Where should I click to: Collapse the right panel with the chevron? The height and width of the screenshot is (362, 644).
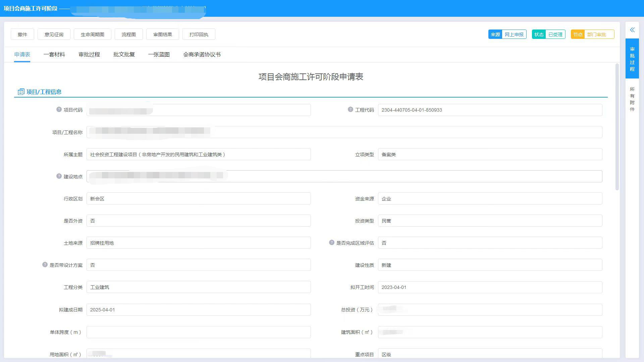632,30
